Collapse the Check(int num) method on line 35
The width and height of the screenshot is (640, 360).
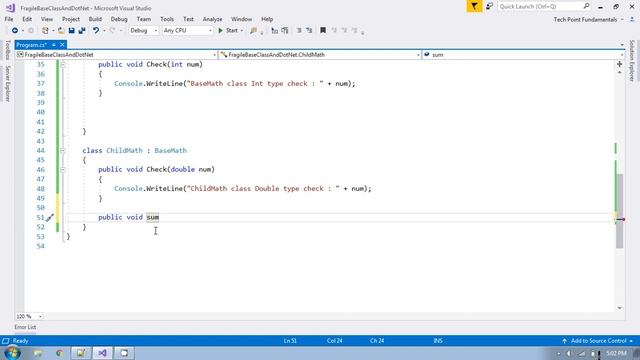point(63,64)
